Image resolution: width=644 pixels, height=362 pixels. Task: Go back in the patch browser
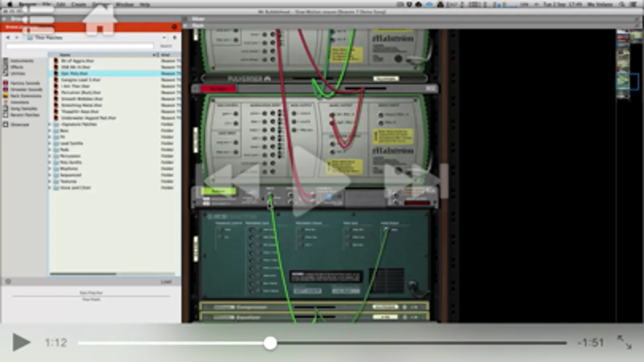point(8,37)
